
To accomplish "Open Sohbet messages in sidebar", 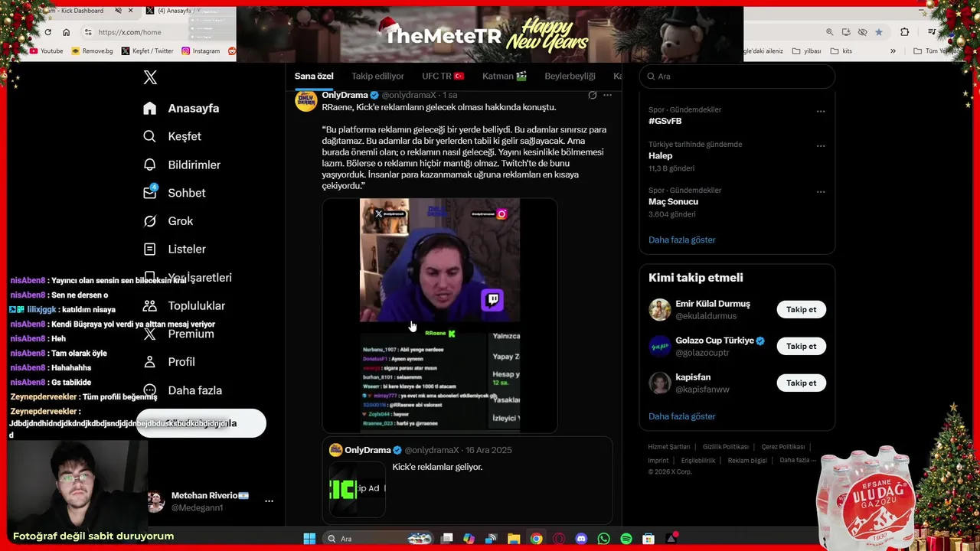I will (x=175, y=193).
